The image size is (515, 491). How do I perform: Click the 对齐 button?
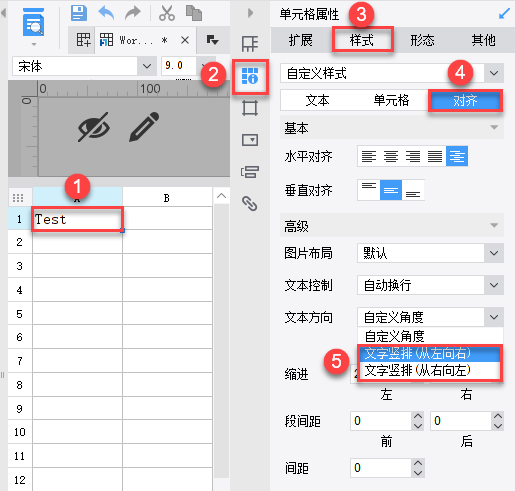(x=465, y=100)
